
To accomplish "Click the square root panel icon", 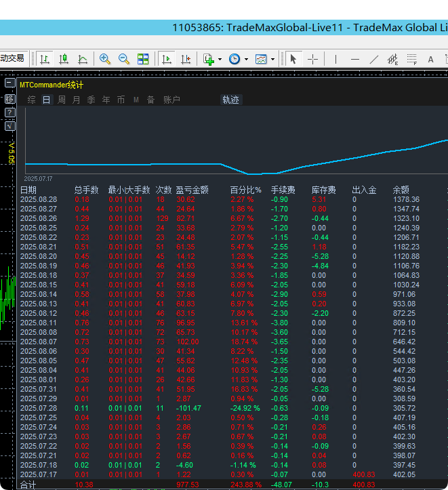I will point(10,126).
